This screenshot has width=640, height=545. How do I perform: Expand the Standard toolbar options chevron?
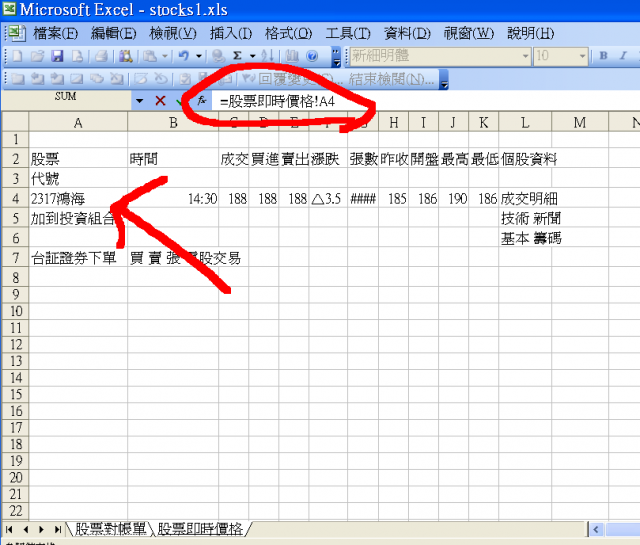(x=336, y=57)
